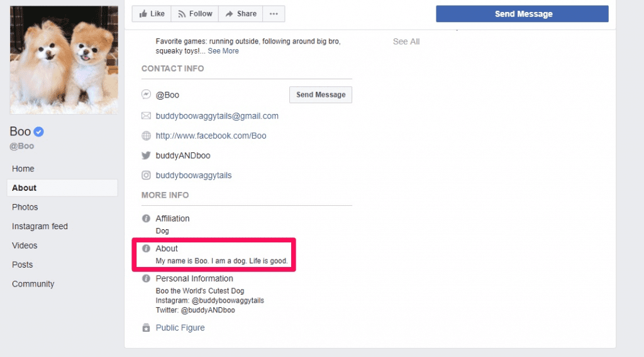Screen dimensions: 644x357
Task: Click the email envelope icon
Action: 146,116
